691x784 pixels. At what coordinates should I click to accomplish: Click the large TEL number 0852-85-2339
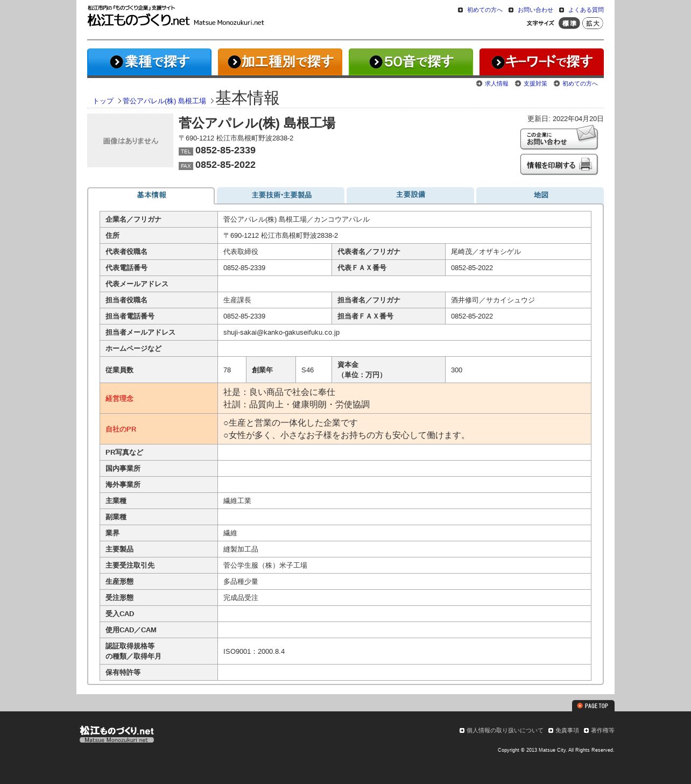pyautogui.click(x=225, y=151)
